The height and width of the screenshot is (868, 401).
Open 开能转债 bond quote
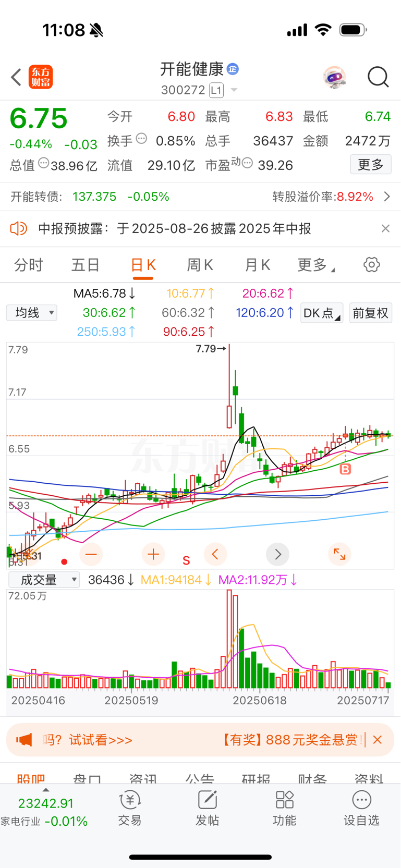click(90, 197)
